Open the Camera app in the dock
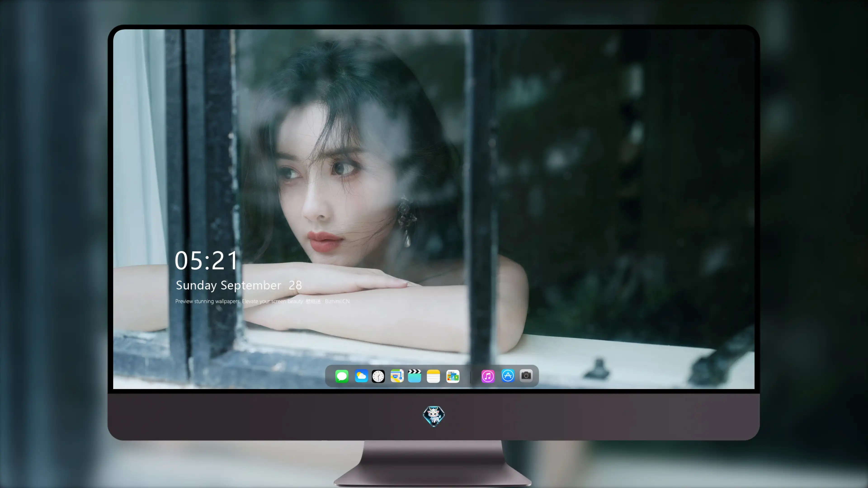Screen dimensions: 868x488 (526, 375)
